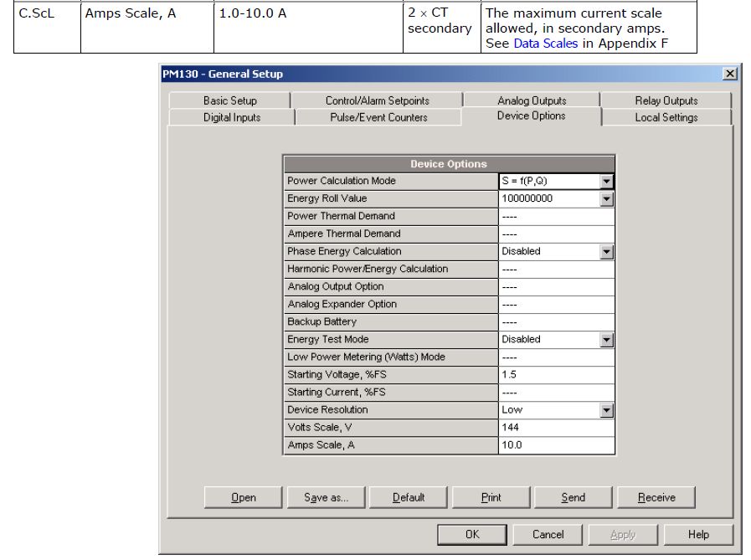The height and width of the screenshot is (560, 751).
Task: Expand the Device Resolution dropdown
Action: point(606,410)
